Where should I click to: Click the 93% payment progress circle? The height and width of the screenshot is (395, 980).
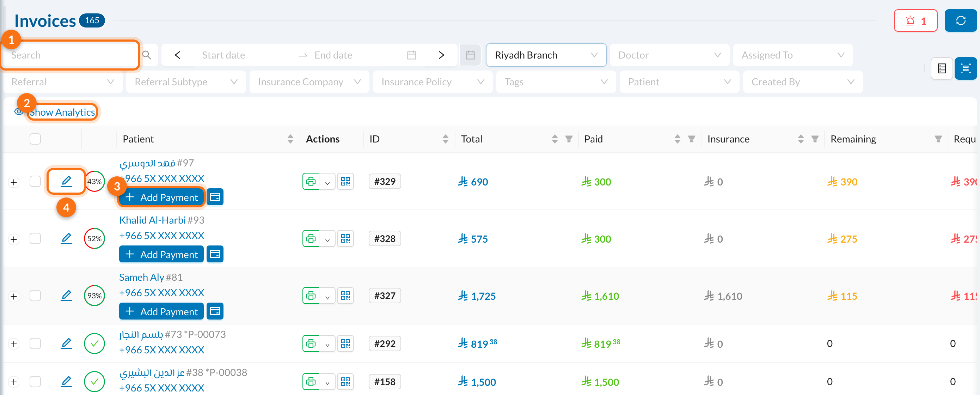[x=94, y=296]
